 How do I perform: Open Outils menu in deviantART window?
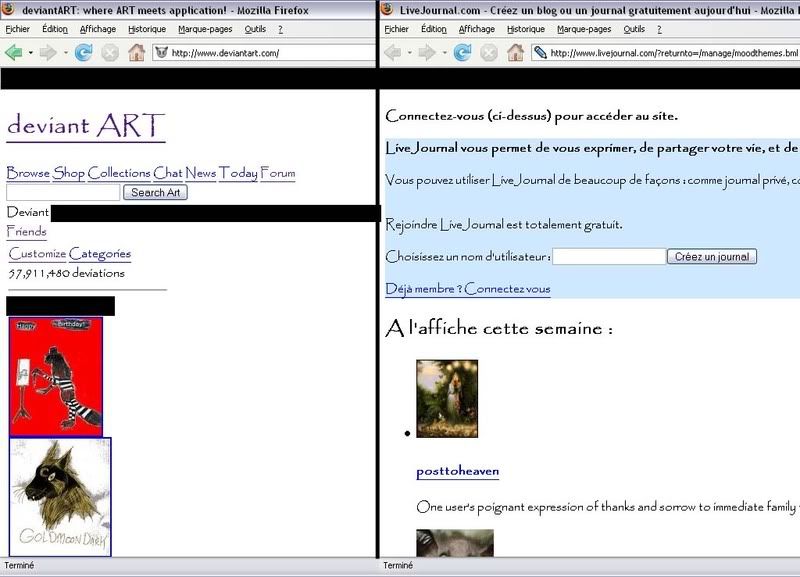point(255,29)
